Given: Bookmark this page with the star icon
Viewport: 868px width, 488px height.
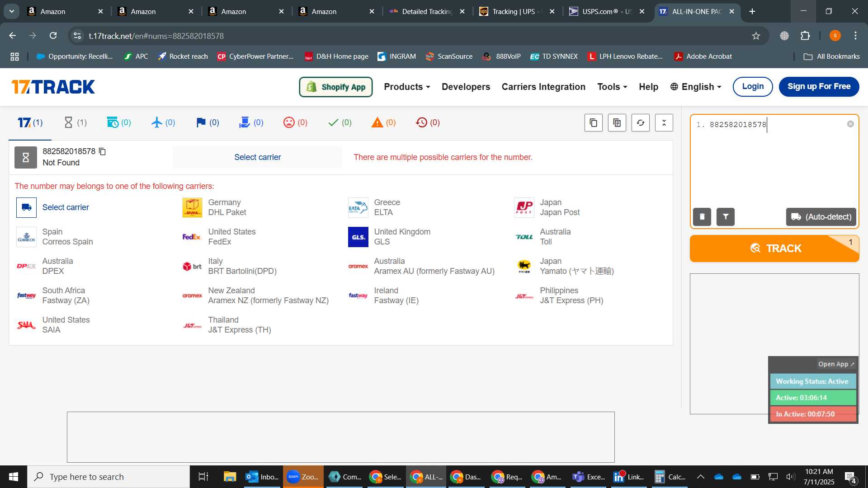Looking at the screenshot, I should tap(756, 36).
